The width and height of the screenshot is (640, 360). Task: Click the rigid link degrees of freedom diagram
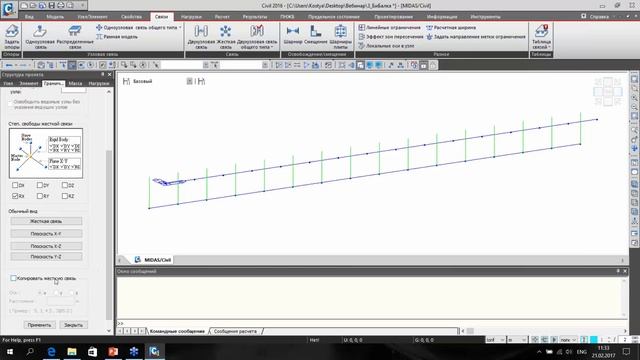coord(46,153)
